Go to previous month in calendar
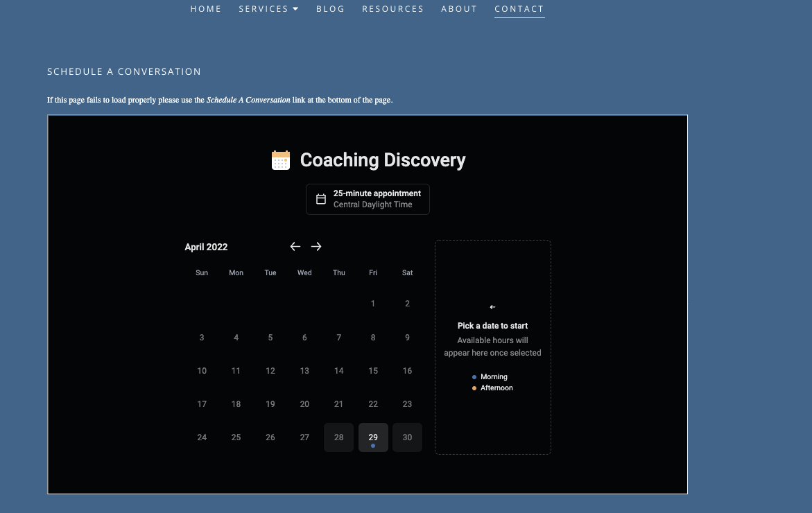 pos(295,246)
